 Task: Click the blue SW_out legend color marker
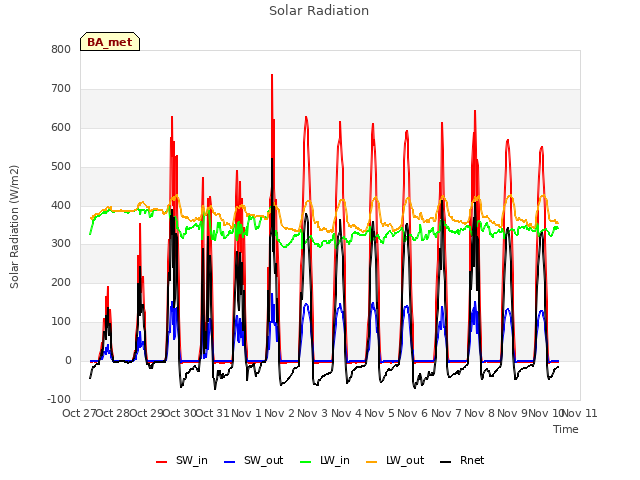[230, 462]
